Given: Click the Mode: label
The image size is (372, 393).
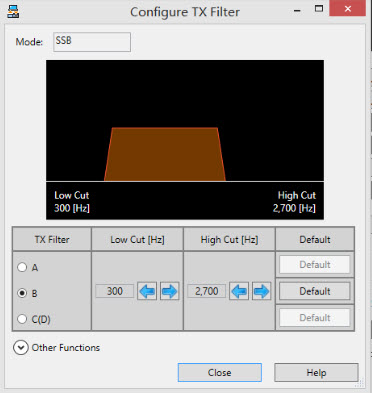Looking at the screenshot, I should click(29, 42).
